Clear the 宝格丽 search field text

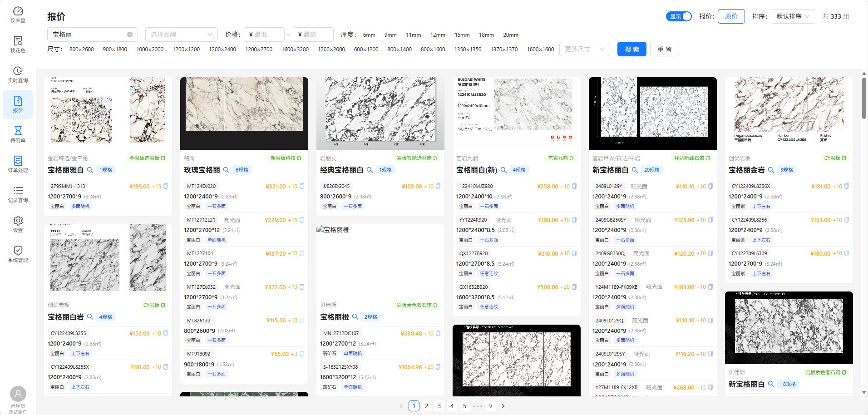click(x=130, y=35)
